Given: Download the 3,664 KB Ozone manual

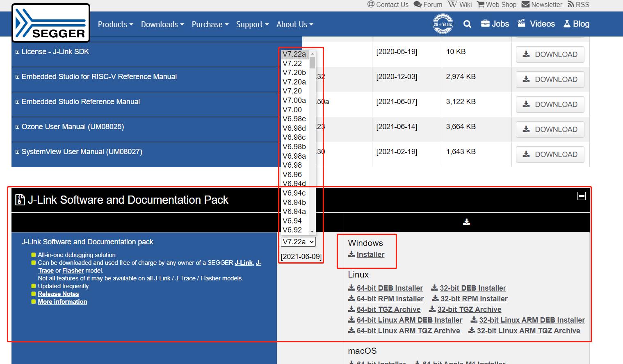Looking at the screenshot, I should click(550, 130).
